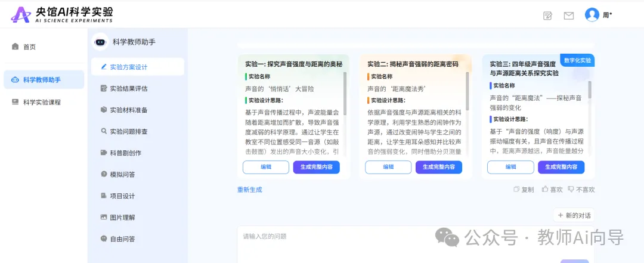The image size is (644, 263).
Task: Click the chat icon beside 自由问答
Action: 104,239
